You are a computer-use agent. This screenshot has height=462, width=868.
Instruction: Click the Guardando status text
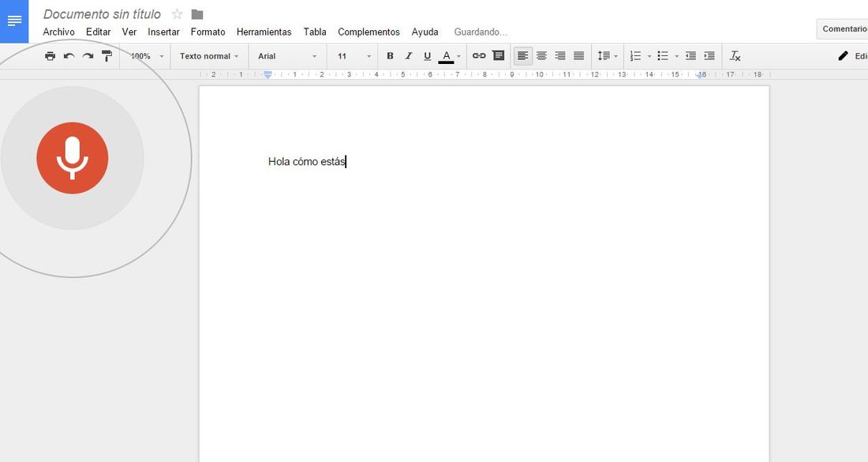(481, 32)
